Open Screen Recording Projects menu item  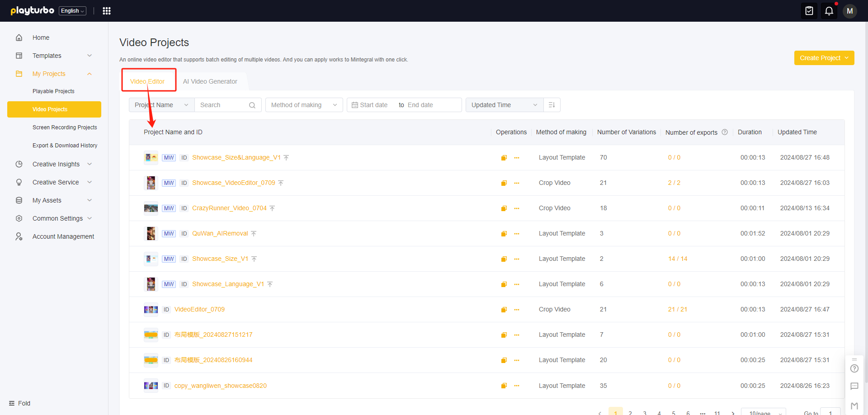pyautogui.click(x=65, y=127)
